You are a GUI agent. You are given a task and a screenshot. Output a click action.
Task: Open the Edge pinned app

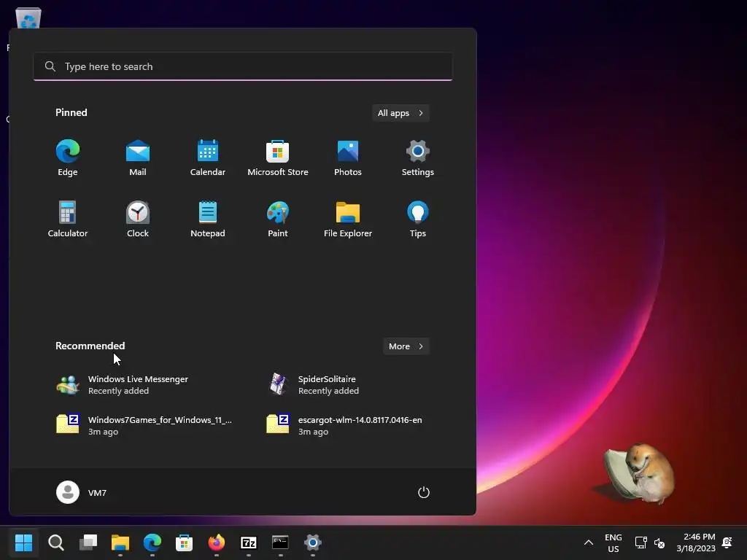tap(68, 158)
